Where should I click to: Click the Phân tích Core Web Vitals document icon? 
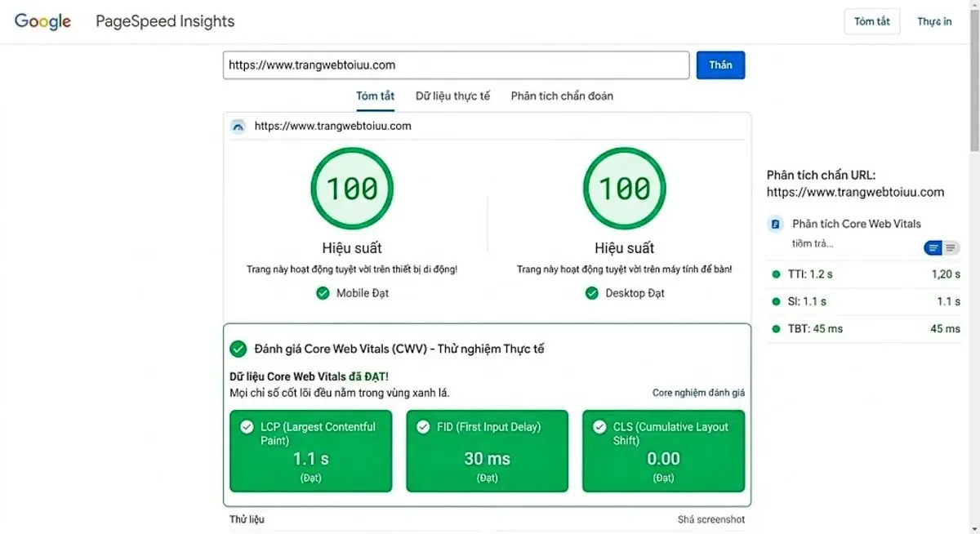tap(774, 223)
